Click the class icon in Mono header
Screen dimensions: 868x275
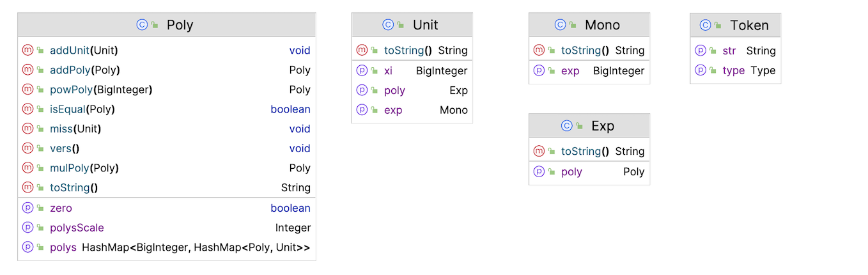[560, 25]
